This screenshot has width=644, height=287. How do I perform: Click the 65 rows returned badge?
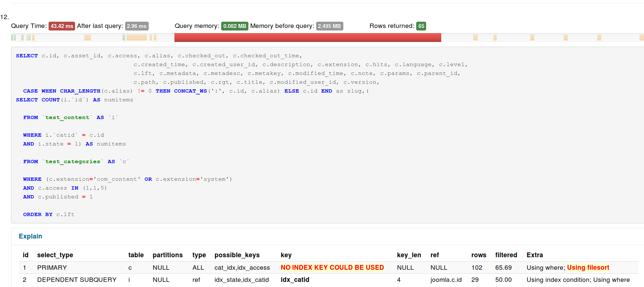click(421, 26)
